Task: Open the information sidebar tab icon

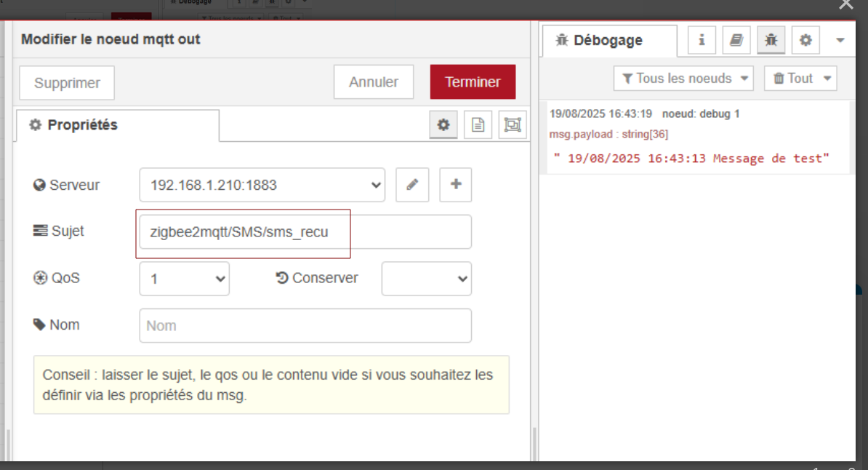Action: (702, 41)
